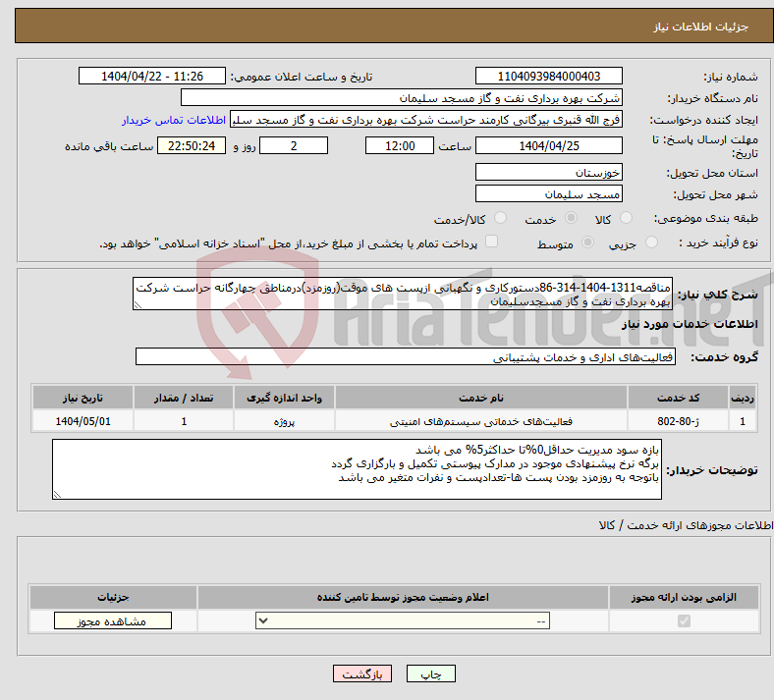The image size is (774, 700).
Task: Select the جزیی purchase type radio
Action: click(651, 242)
